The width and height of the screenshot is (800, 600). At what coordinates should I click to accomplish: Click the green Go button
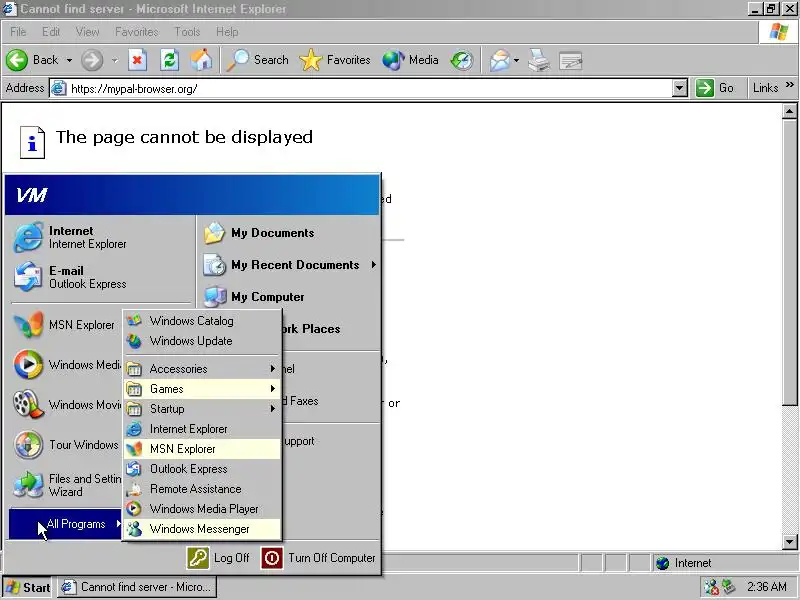point(715,88)
